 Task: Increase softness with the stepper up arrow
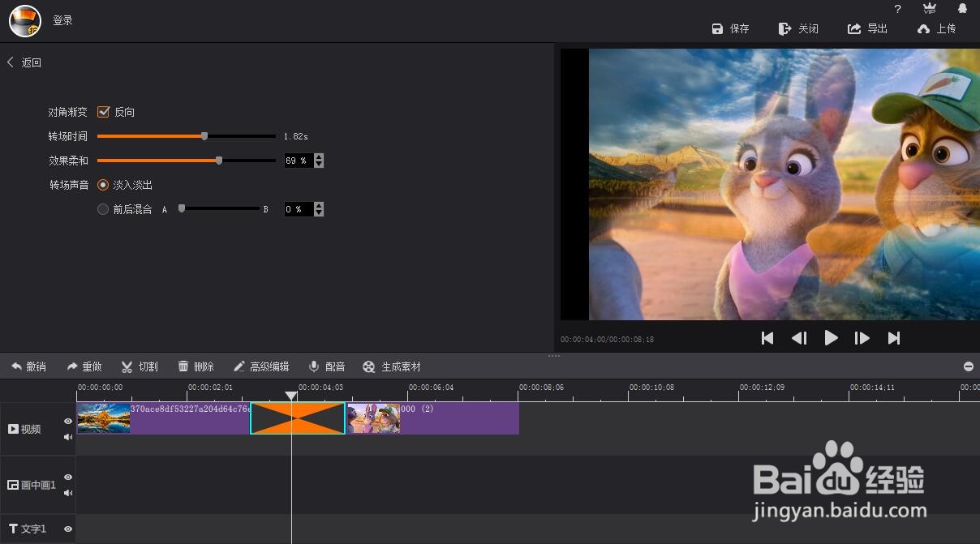click(319, 157)
